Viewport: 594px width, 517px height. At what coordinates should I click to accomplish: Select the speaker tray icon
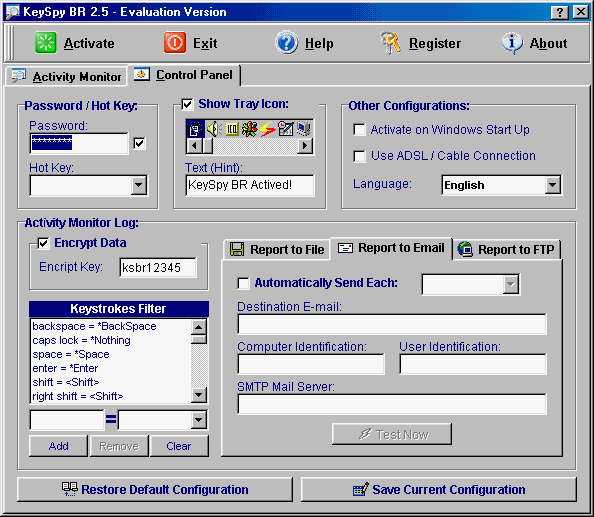coord(214,129)
